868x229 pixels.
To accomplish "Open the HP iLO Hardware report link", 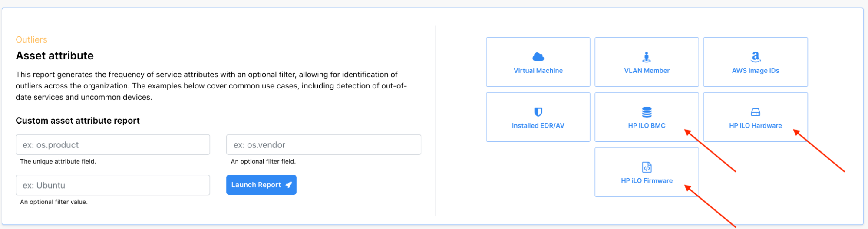I will pyautogui.click(x=755, y=126).
